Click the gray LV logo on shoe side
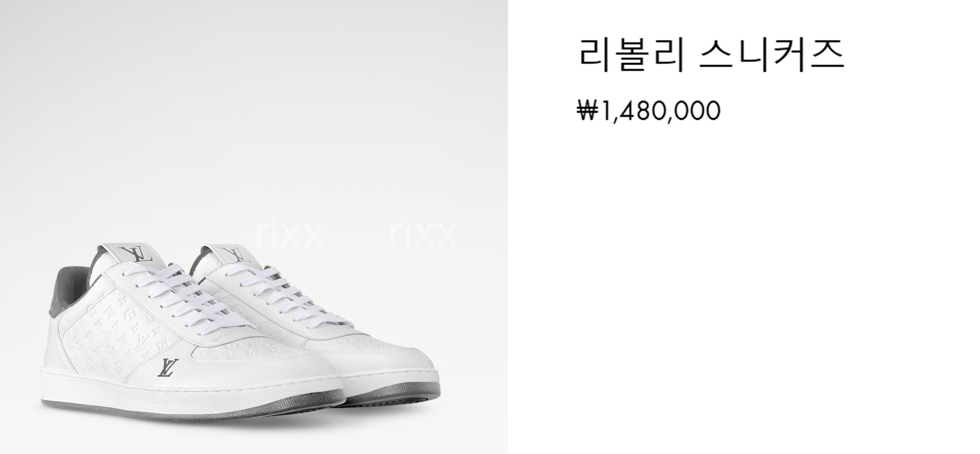The height and width of the screenshot is (454, 980). (x=168, y=367)
